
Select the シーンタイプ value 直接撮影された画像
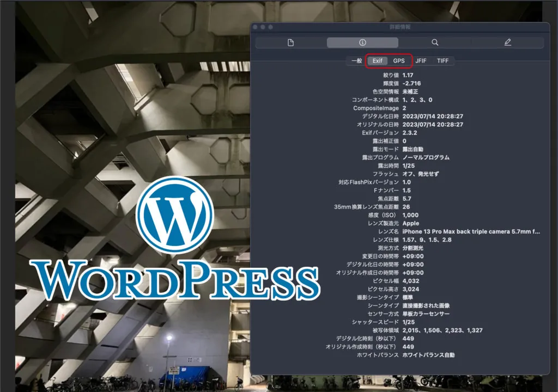(x=426, y=305)
